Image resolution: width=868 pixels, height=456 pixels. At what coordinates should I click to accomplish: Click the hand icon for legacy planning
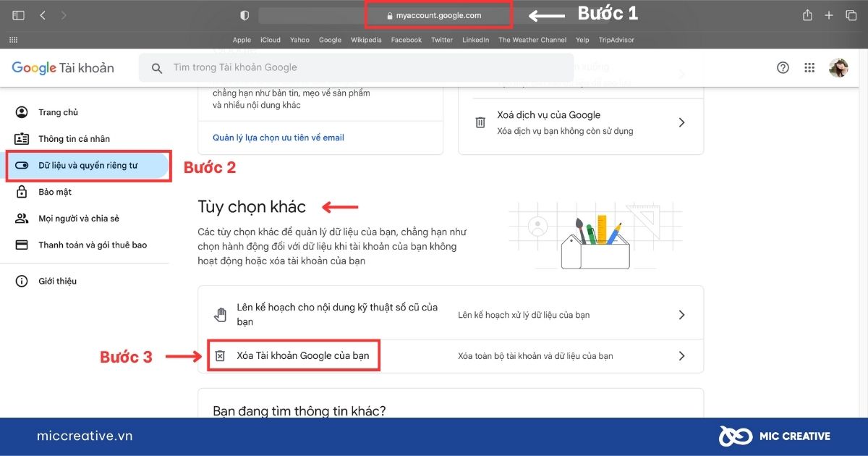(x=221, y=315)
